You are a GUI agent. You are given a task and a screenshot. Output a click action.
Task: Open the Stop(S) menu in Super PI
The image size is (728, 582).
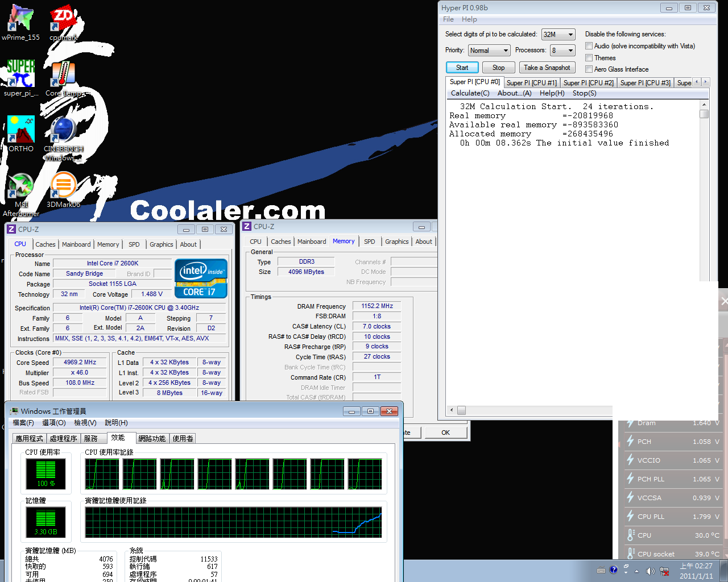tap(585, 93)
